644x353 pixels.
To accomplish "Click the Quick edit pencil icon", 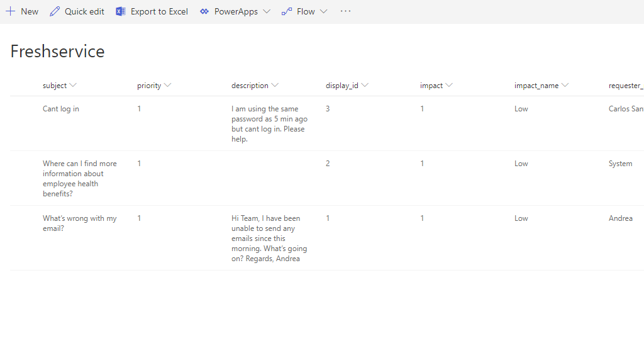I will pos(55,11).
